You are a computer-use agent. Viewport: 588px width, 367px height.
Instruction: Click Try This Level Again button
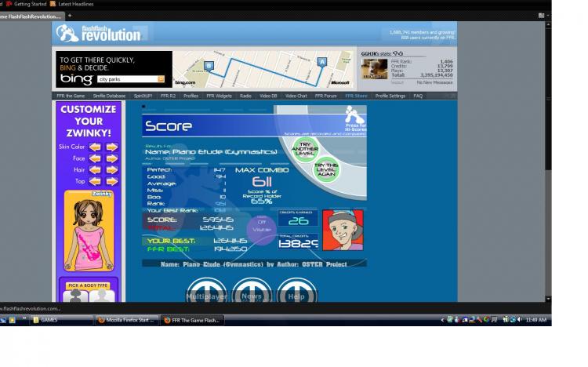click(326, 169)
